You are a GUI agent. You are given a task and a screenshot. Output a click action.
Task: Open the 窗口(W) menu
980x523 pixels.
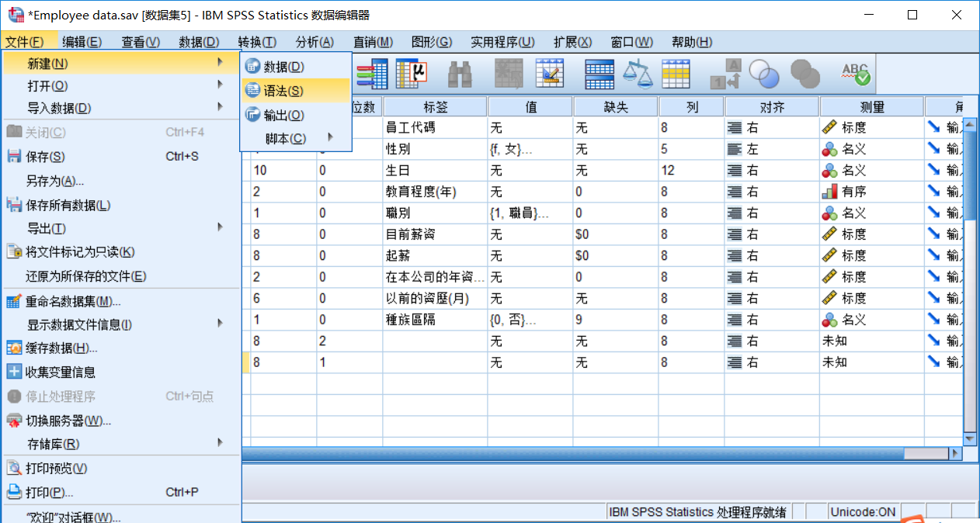coord(631,42)
